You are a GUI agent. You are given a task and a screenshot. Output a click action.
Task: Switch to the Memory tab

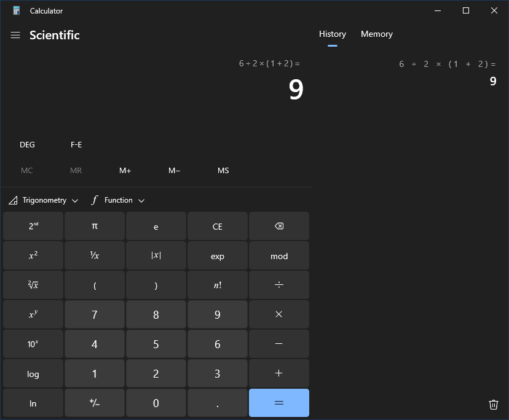tap(377, 34)
